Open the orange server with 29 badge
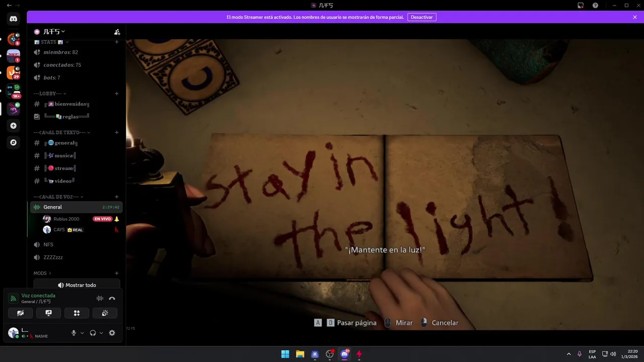This screenshot has height=362, width=644. [14, 73]
